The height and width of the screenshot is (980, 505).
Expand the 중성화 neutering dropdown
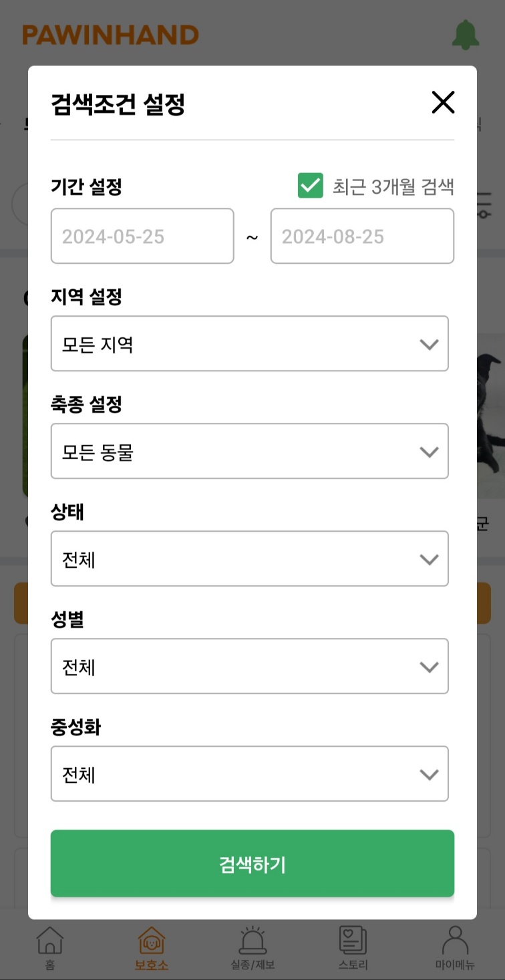pyautogui.click(x=250, y=774)
